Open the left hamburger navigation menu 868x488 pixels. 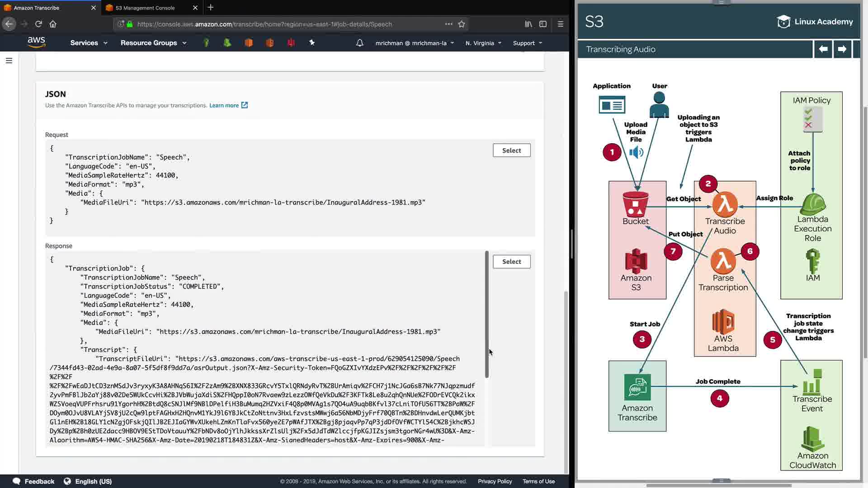tap(9, 61)
